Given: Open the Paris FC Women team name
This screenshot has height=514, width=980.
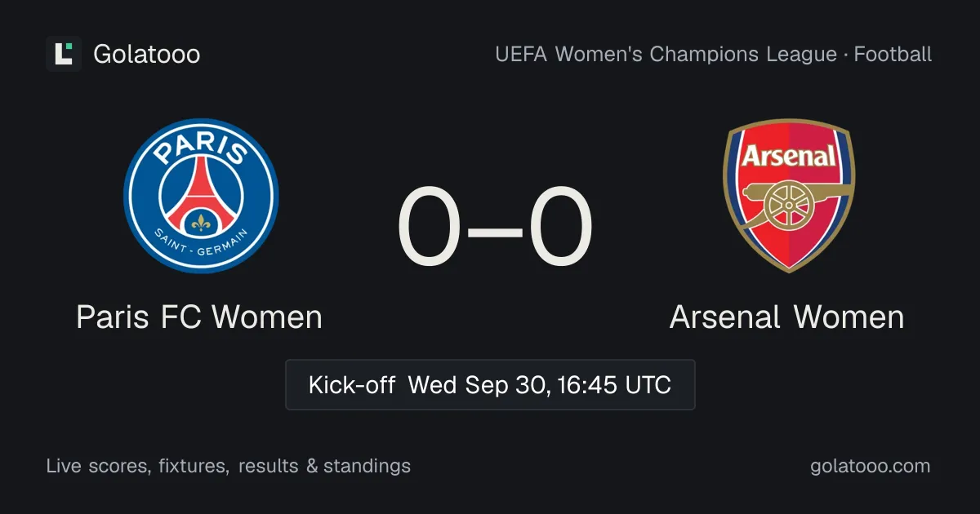Looking at the screenshot, I should [x=199, y=317].
